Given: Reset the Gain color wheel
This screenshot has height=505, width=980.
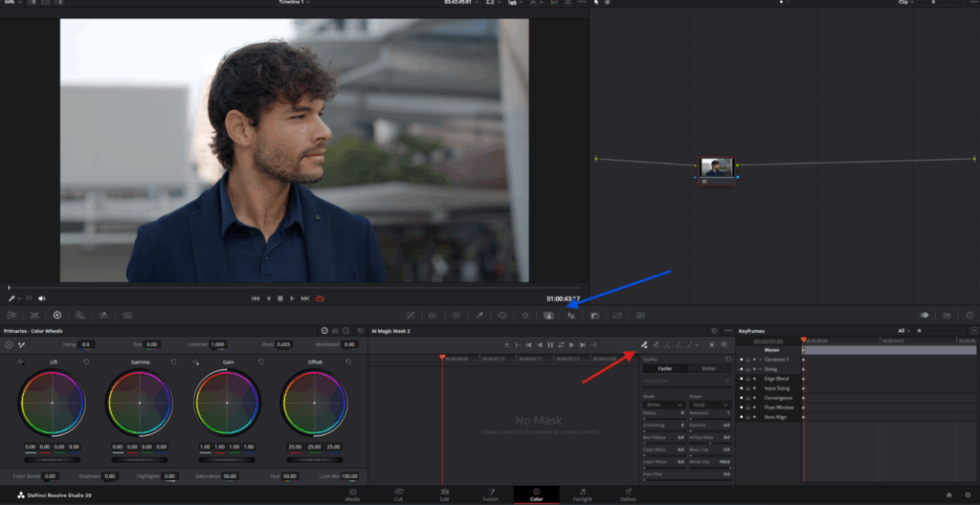Looking at the screenshot, I should tap(260, 362).
